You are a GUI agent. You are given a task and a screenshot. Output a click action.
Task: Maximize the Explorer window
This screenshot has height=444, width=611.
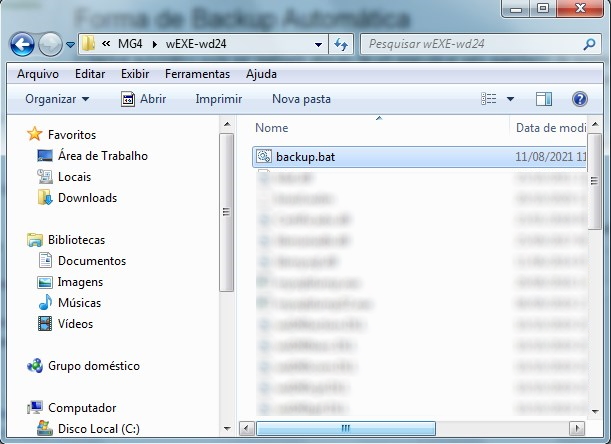pos(543,9)
